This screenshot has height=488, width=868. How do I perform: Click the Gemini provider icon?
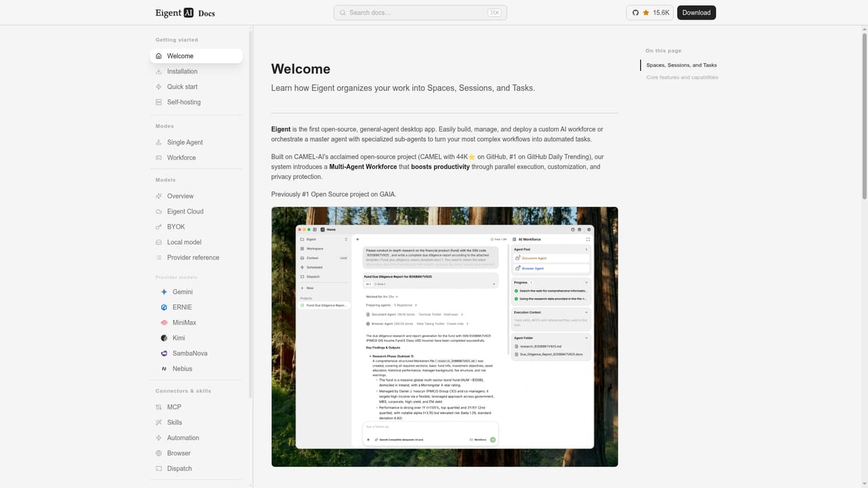tap(163, 292)
